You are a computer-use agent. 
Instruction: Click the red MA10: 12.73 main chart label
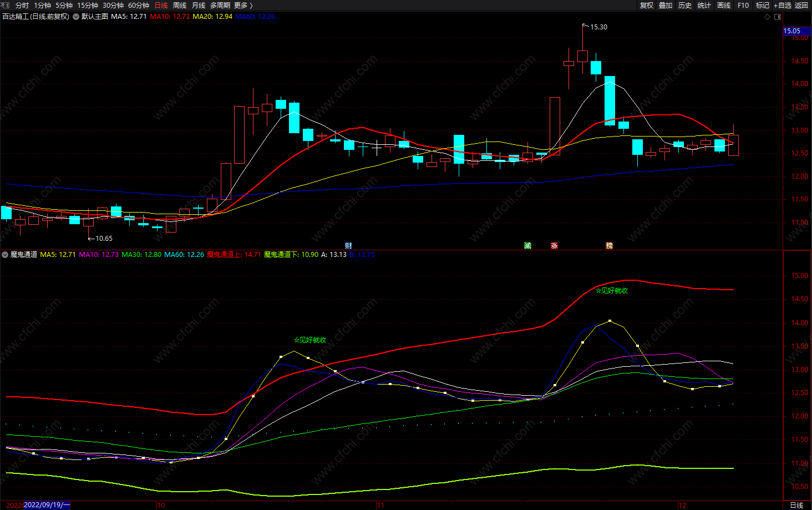click(170, 17)
